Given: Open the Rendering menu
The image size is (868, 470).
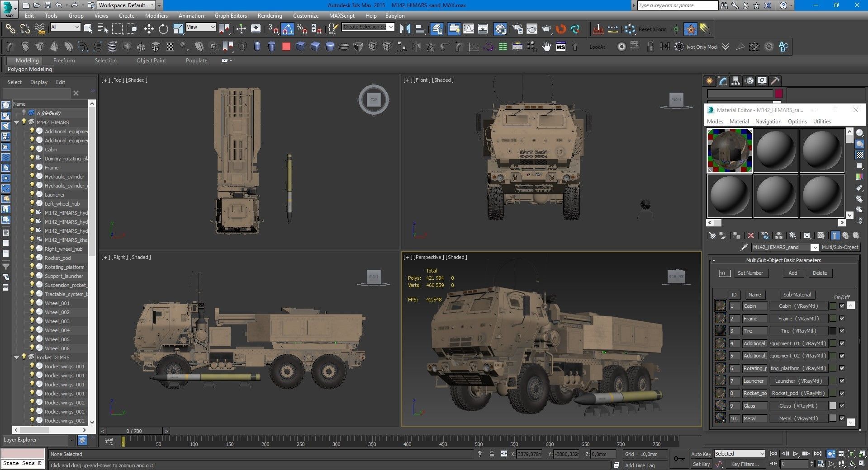Looking at the screenshot, I should tap(270, 15).
